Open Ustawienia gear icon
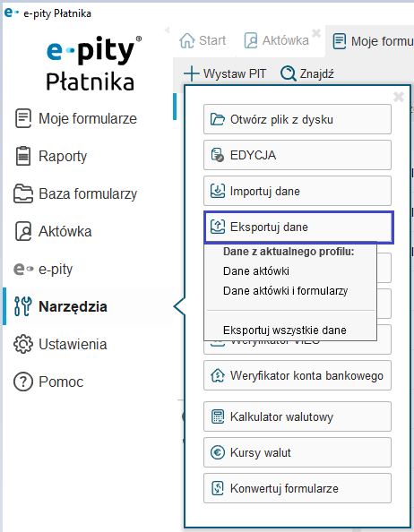 (23, 344)
